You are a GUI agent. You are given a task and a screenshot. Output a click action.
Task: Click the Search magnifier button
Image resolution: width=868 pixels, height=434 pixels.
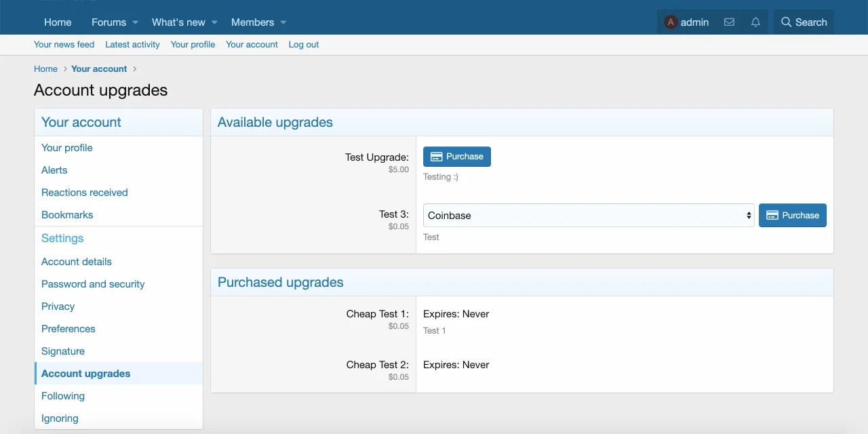[804, 22]
